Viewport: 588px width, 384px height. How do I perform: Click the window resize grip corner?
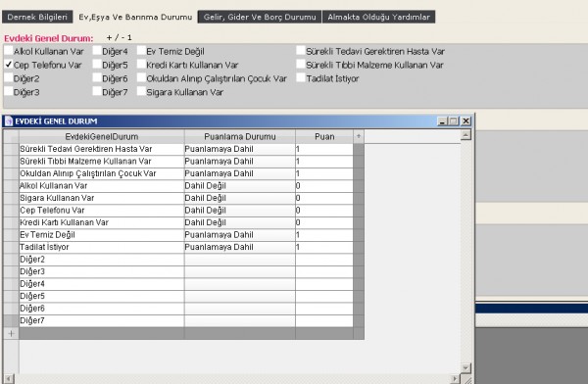click(x=467, y=379)
